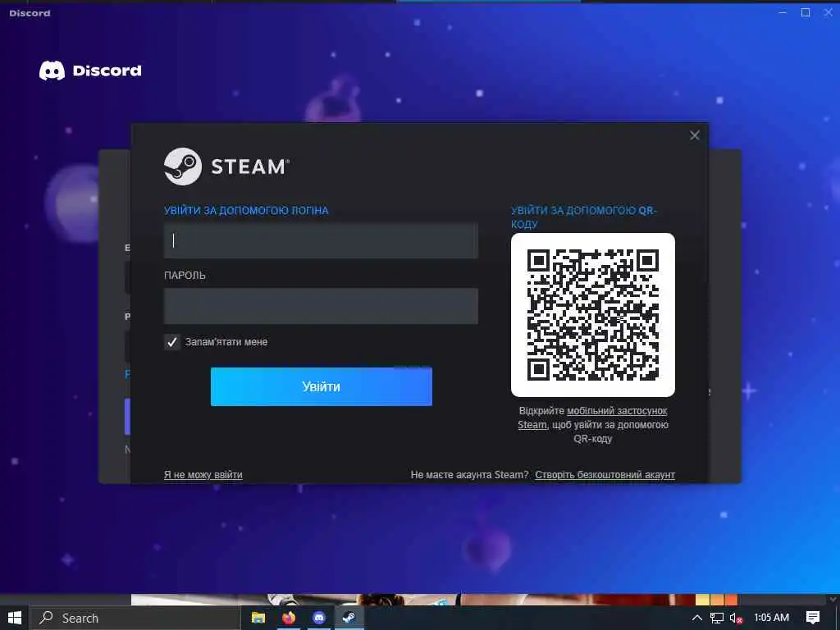
Task: Click the Steam logo in the login dialog
Action: click(x=226, y=167)
